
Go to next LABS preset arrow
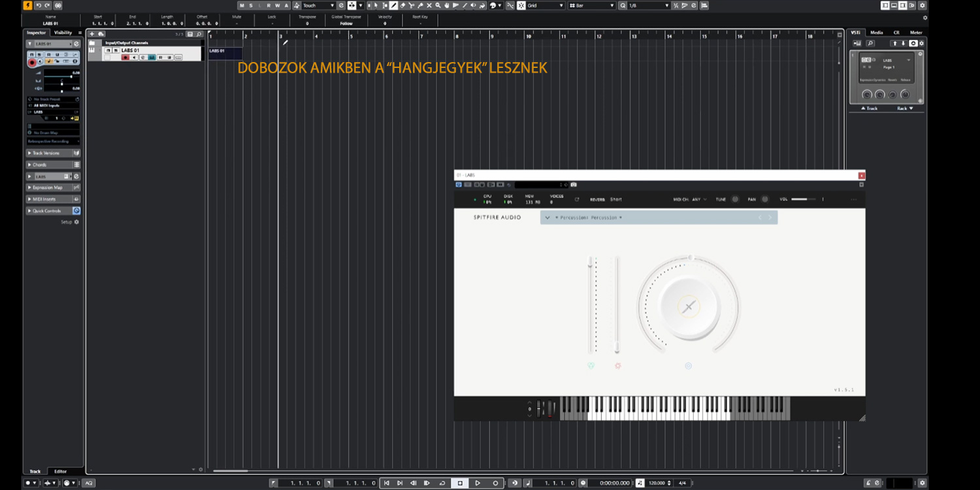pos(770,218)
